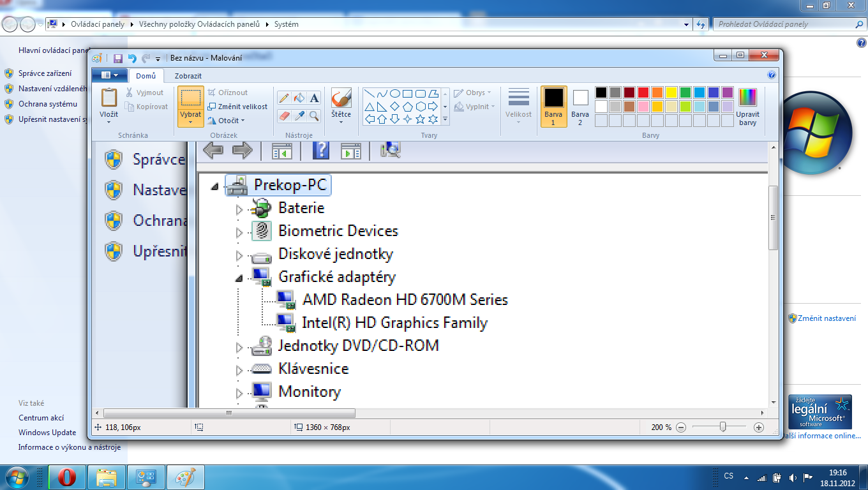Screen dimensions: 868x490
Task: Open the Customize Quick Access Toolbar arrow
Action: pos(158,59)
